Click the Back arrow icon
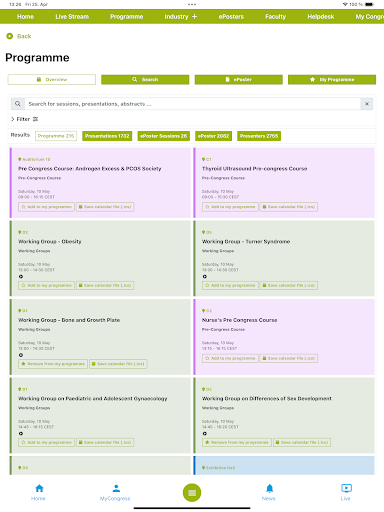384x512 pixels. pos(10,36)
